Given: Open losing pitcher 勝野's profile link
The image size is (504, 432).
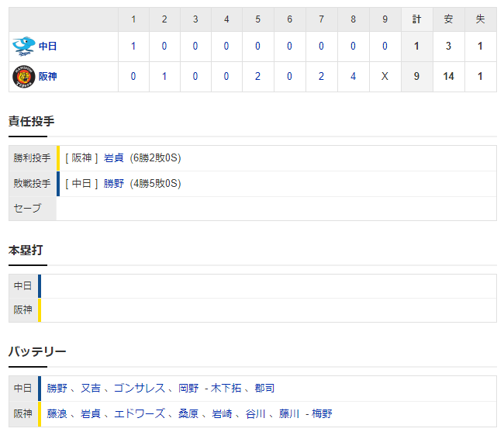Looking at the screenshot, I should [x=113, y=183].
